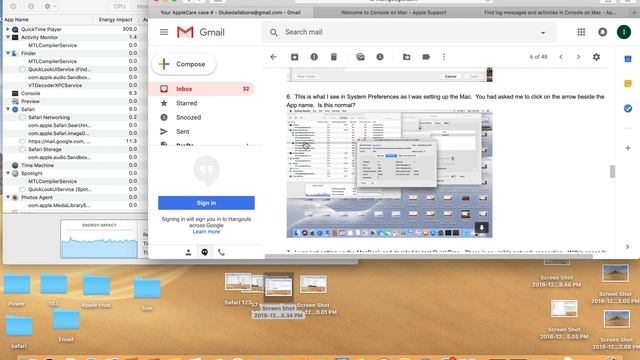The image size is (640, 360).
Task: Open Calendar side panel icon
Action: pyautogui.click(x=628, y=59)
